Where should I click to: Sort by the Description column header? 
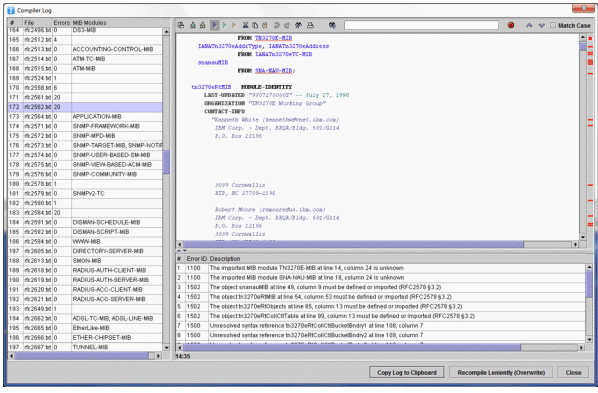coord(397,259)
